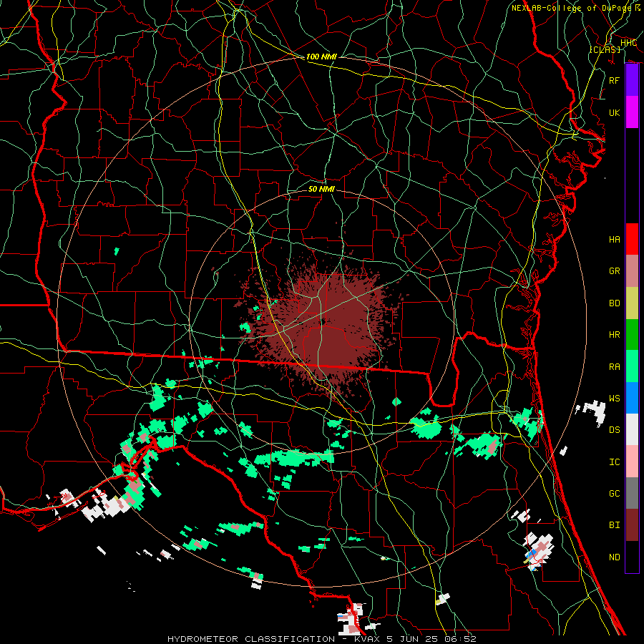
Task: Click the dark maroon BI legend swatch
Action: pyautogui.click(x=632, y=525)
